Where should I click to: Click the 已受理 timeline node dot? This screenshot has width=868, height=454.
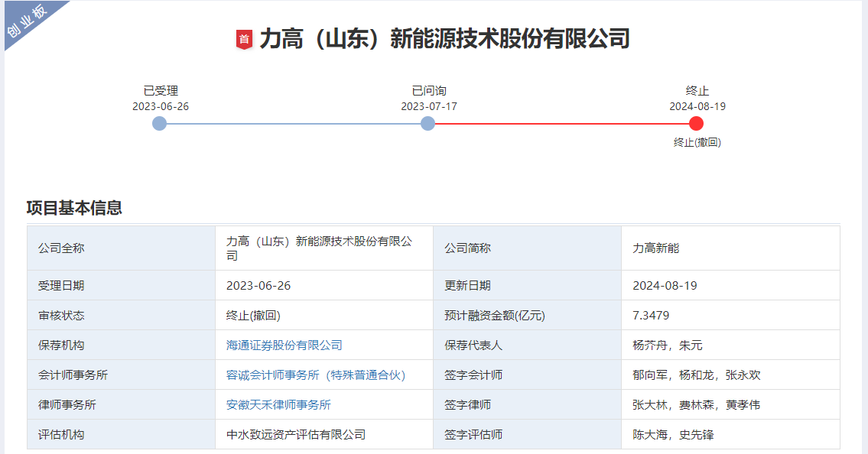click(158, 122)
